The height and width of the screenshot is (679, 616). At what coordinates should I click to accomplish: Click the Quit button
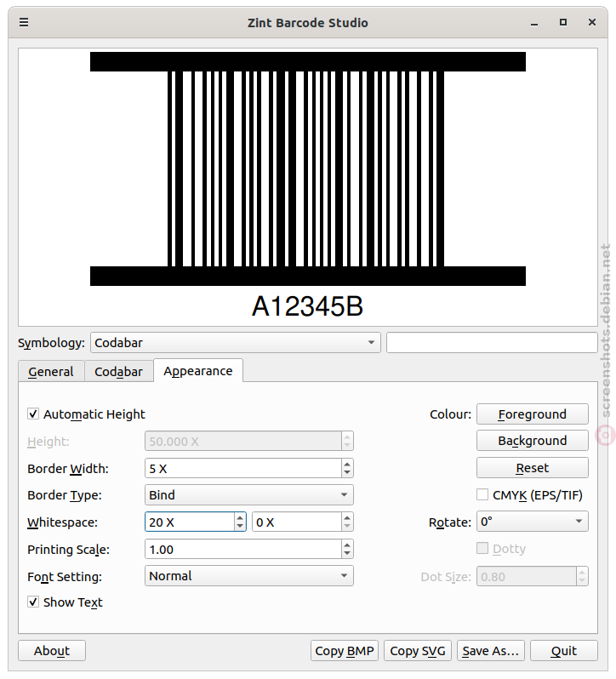click(564, 650)
